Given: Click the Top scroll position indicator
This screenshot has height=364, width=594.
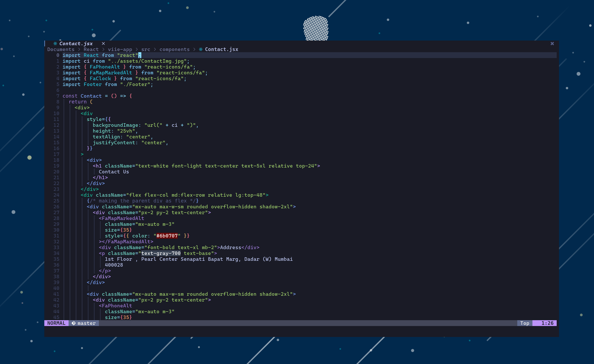Looking at the screenshot, I should click(x=525, y=323).
